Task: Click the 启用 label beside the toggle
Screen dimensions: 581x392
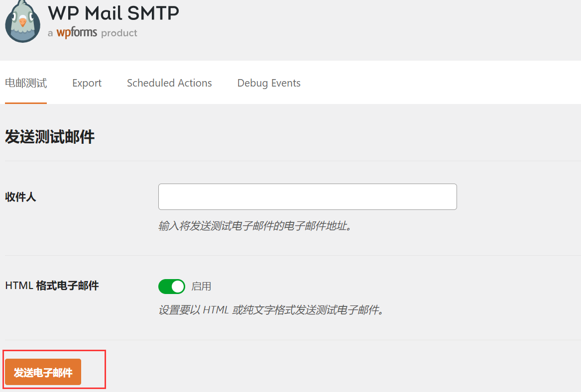Action: coord(201,287)
